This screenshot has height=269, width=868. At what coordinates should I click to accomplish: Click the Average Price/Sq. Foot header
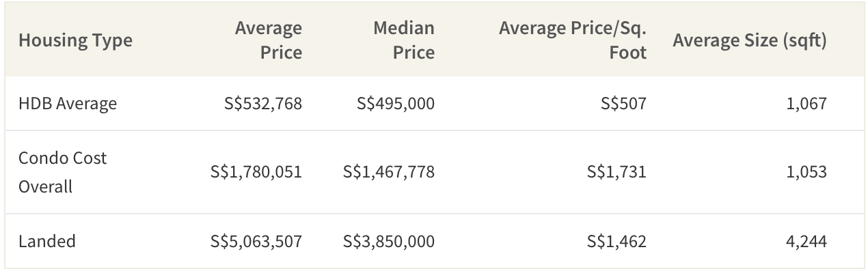point(573,40)
